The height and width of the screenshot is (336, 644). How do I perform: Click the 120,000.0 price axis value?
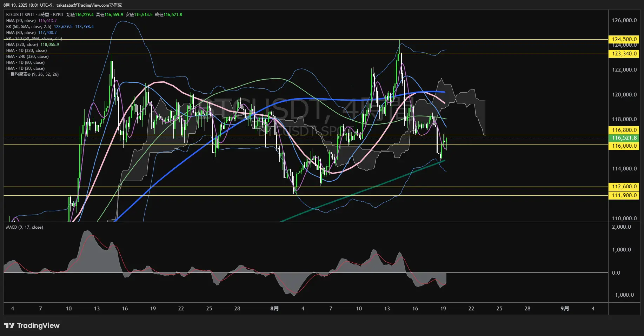(624, 95)
